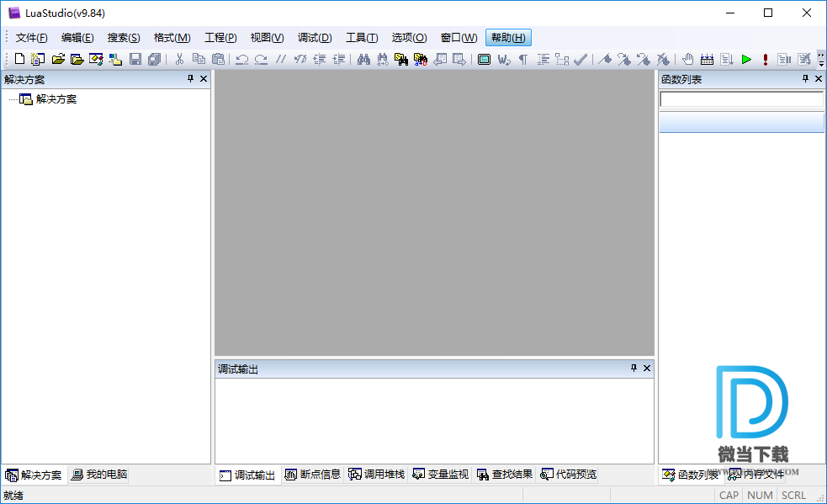Open the 工具(T) menu
Image resolution: width=827 pixels, height=504 pixels.
pyautogui.click(x=362, y=38)
